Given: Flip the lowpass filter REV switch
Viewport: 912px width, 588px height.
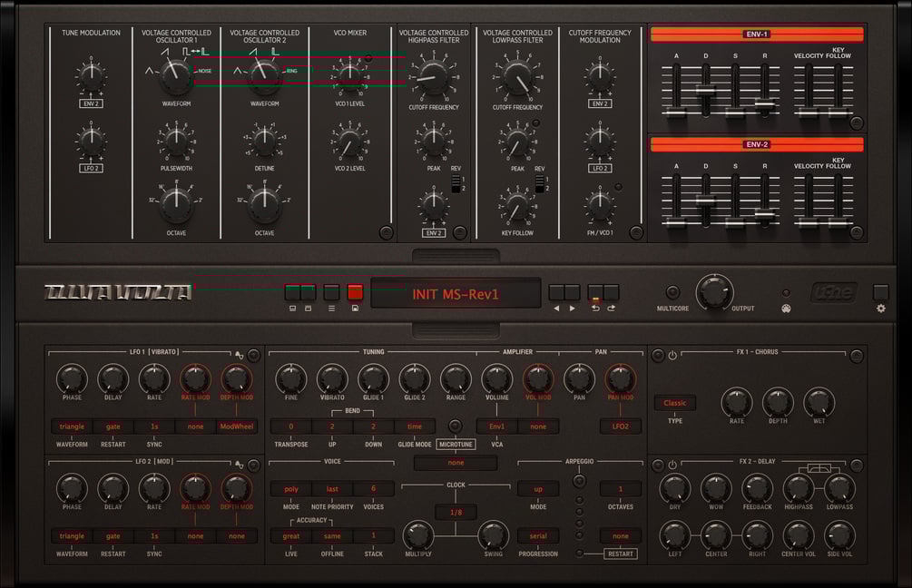Looking at the screenshot, I should click(540, 183).
